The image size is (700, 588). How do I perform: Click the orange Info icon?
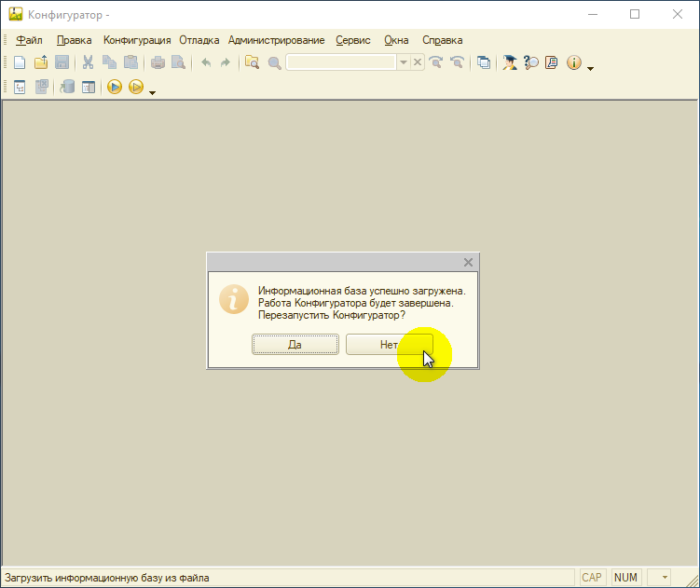(573, 62)
